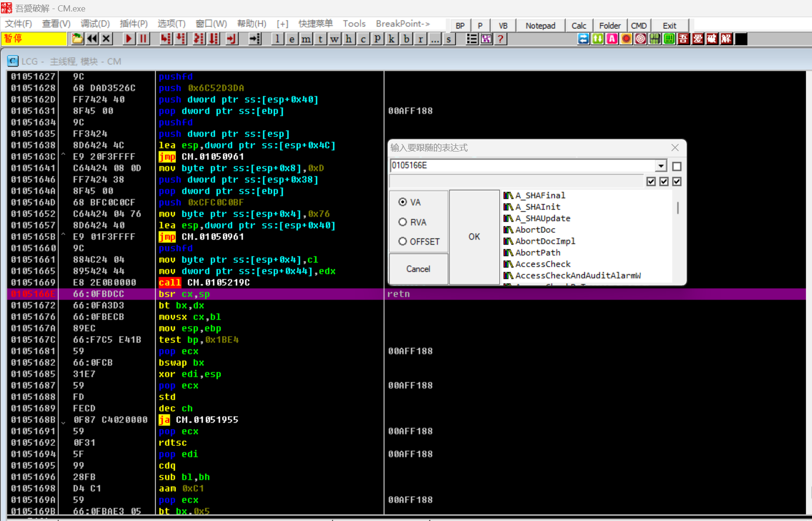Click the Execute till return icon

[x=231, y=39]
